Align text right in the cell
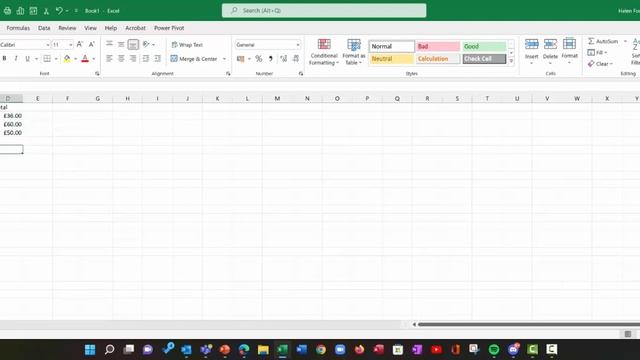Screen dimensions: 640x360 pos(133,59)
